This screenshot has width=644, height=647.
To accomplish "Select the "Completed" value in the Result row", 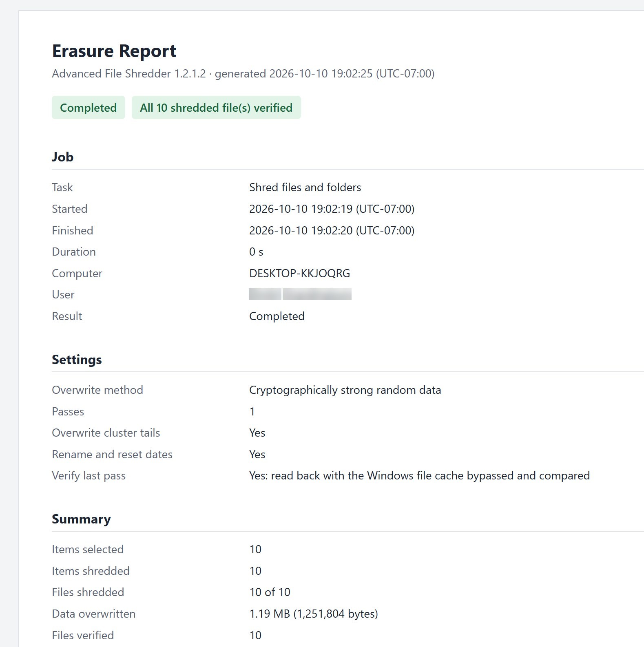I will pyautogui.click(x=277, y=316).
